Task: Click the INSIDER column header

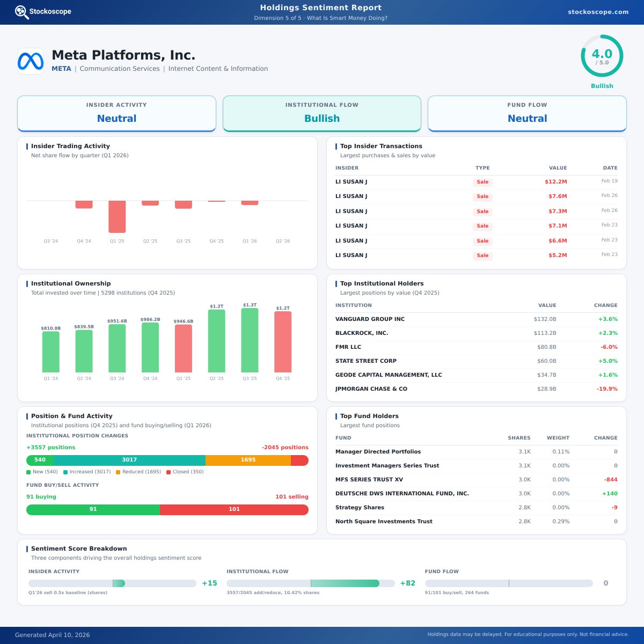Action: point(347,168)
